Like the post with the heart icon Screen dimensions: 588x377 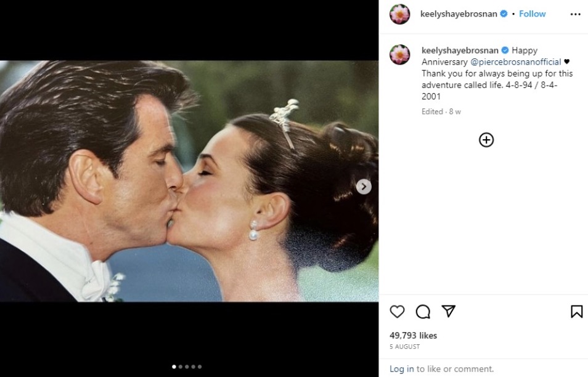point(398,312)
